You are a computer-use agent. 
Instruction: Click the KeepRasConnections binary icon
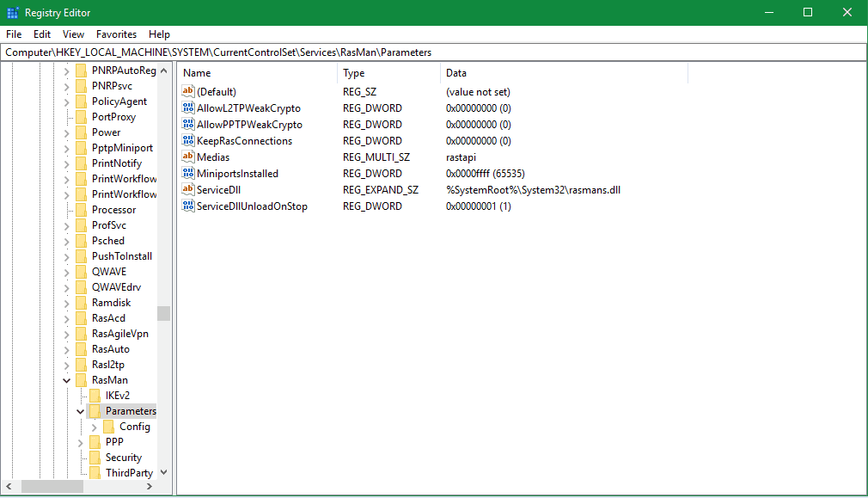click(189, 141)
